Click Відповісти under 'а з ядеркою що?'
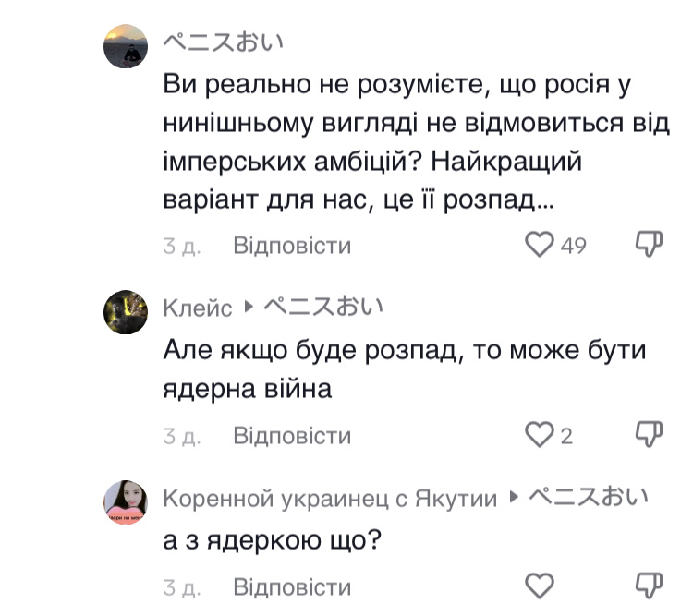The height and width of the screenshot is (616, 693). (x=292, y=586)
